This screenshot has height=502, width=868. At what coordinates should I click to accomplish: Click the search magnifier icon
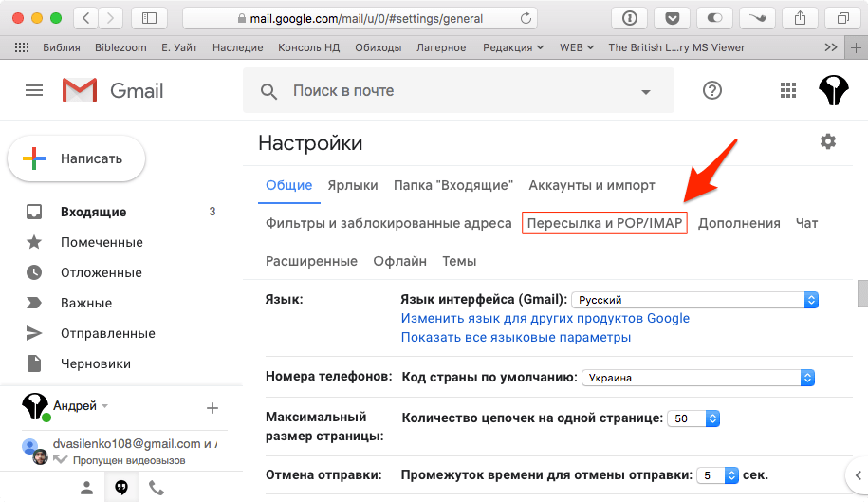268,91
